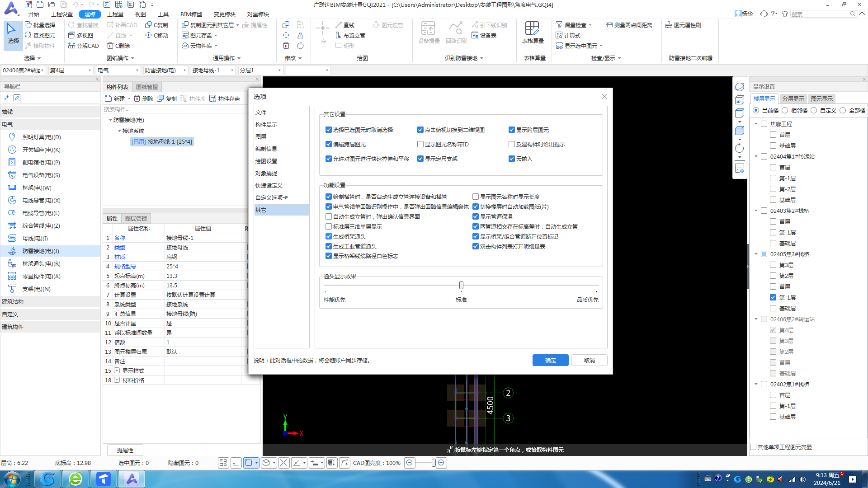868x488 pixels.
Task: Toggle 选择已选图元时取消选择 checkbox
Action: [329, 130]
